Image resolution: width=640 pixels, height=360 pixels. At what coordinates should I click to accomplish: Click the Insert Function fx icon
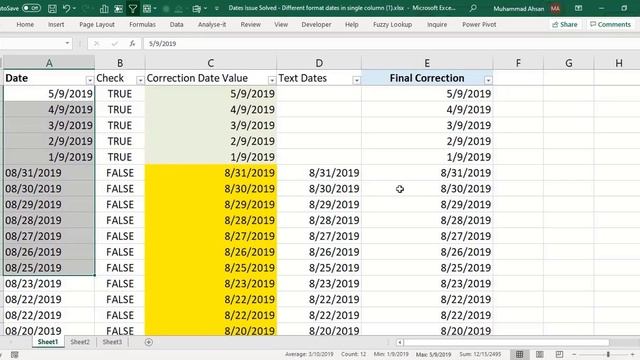click(132, 43)
